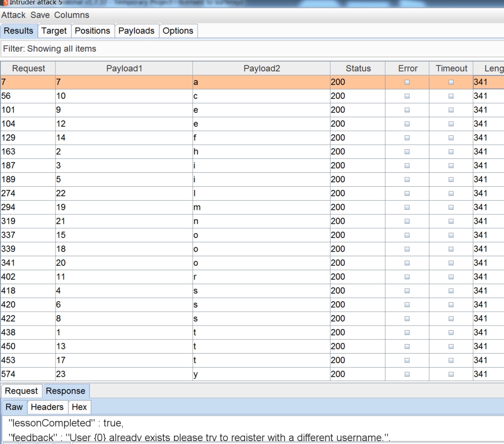This screenshot has height=444, width=504.
Task: Sort by the Request column header
Action: (28, 68)
